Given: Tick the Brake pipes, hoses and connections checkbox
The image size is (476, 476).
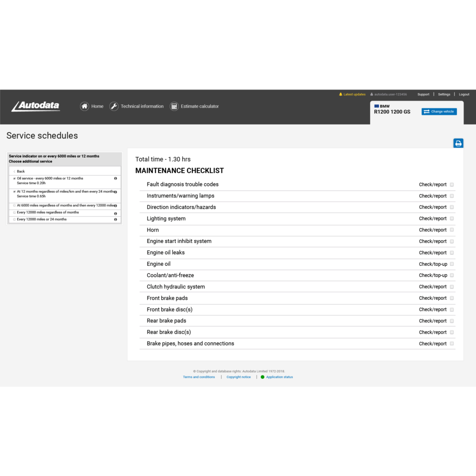Looking at the screenshot, I should click(452, 344).
